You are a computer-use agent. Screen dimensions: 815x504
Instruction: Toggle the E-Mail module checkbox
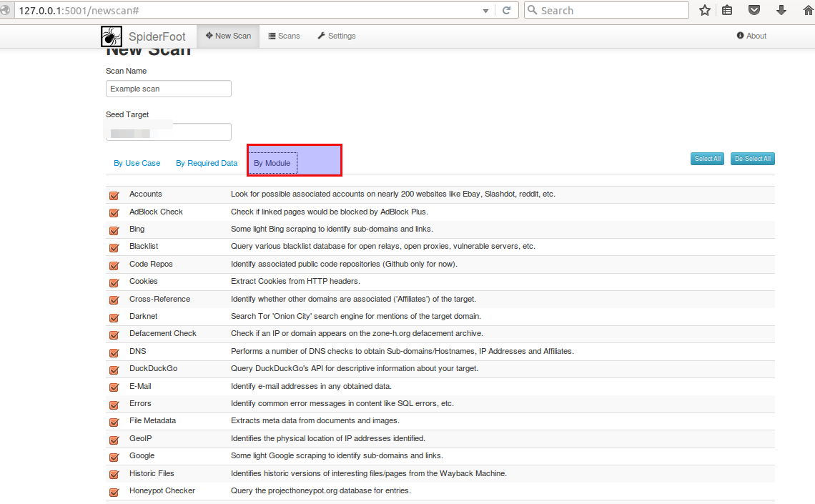pyautogui.click(x=114, y=387)
